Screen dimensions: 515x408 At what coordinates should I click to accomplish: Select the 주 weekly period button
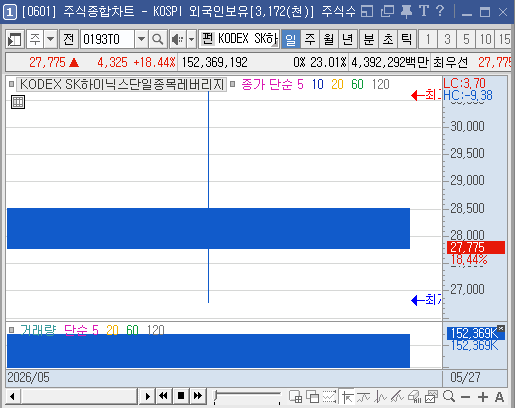[310, 39]
